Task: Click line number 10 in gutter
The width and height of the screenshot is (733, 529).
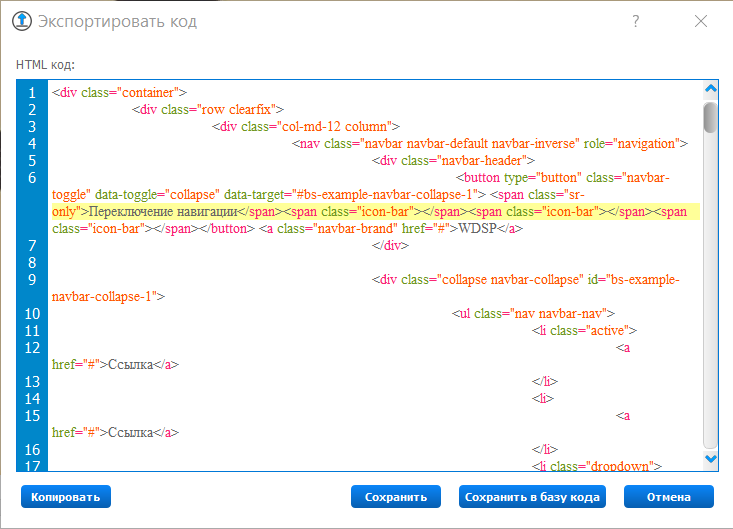Action: pos(32,314)
